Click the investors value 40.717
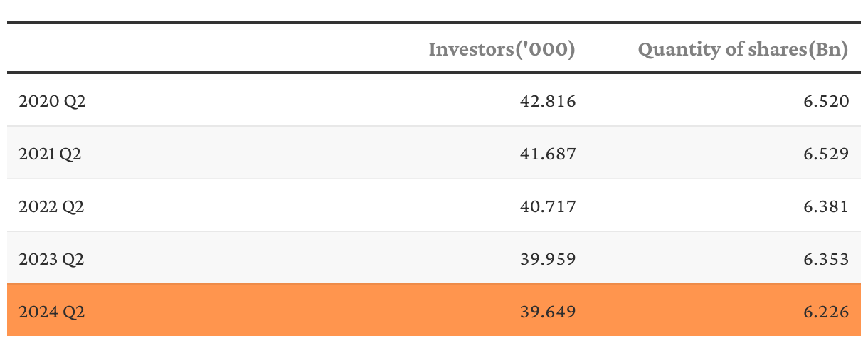868x343 pixels. [547, 207]
